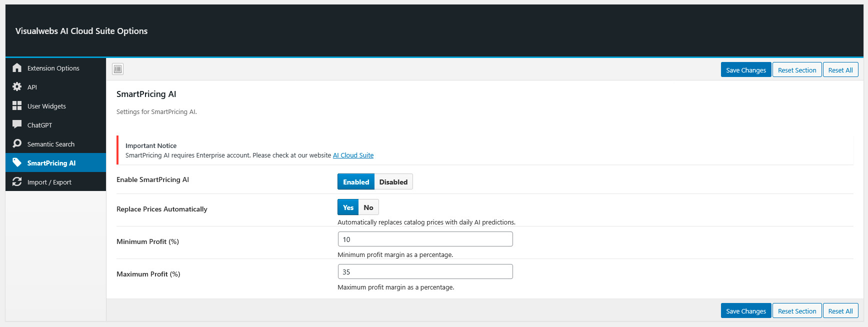Click the Replace Prices Automatically label
This screenshot has height=327, width=868.
pos(162,209)
